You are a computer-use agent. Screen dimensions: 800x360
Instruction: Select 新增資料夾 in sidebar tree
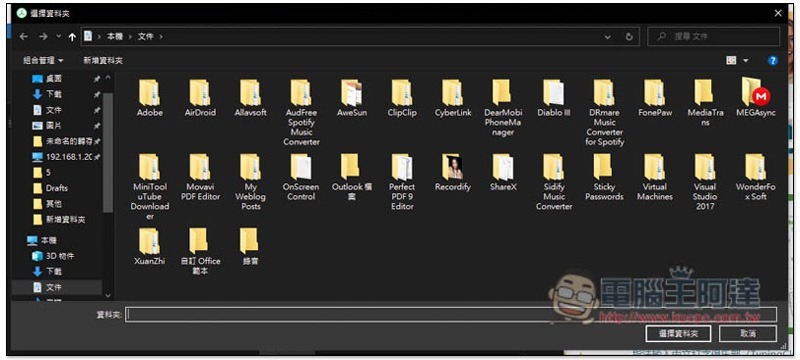click(64, 220)
